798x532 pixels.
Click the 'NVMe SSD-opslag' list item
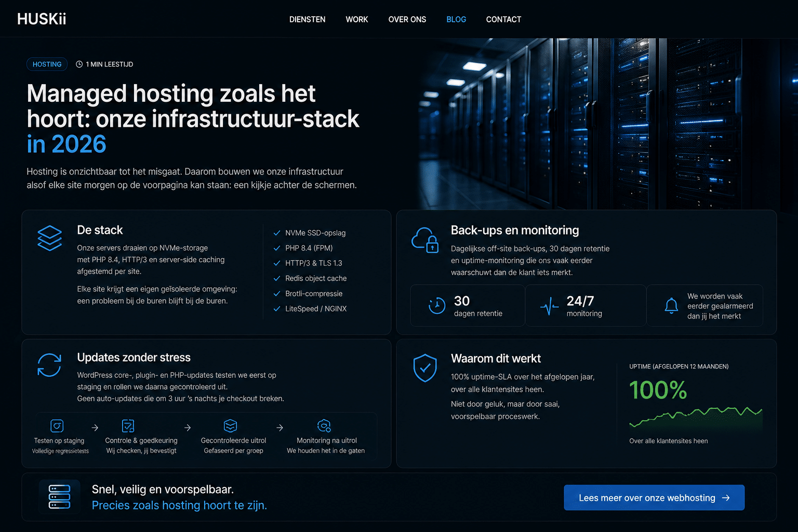pos(315,233)
